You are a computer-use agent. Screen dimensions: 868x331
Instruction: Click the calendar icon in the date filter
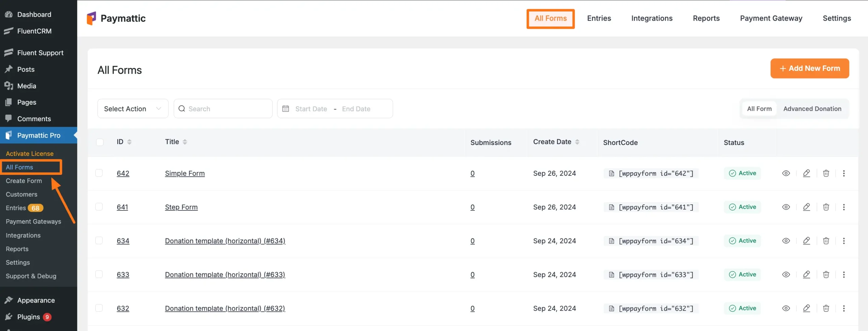pos(286,108)
